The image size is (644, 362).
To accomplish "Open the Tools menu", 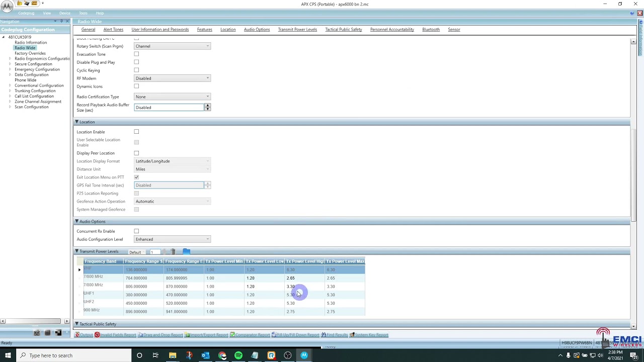I will (x=83, y=13).
